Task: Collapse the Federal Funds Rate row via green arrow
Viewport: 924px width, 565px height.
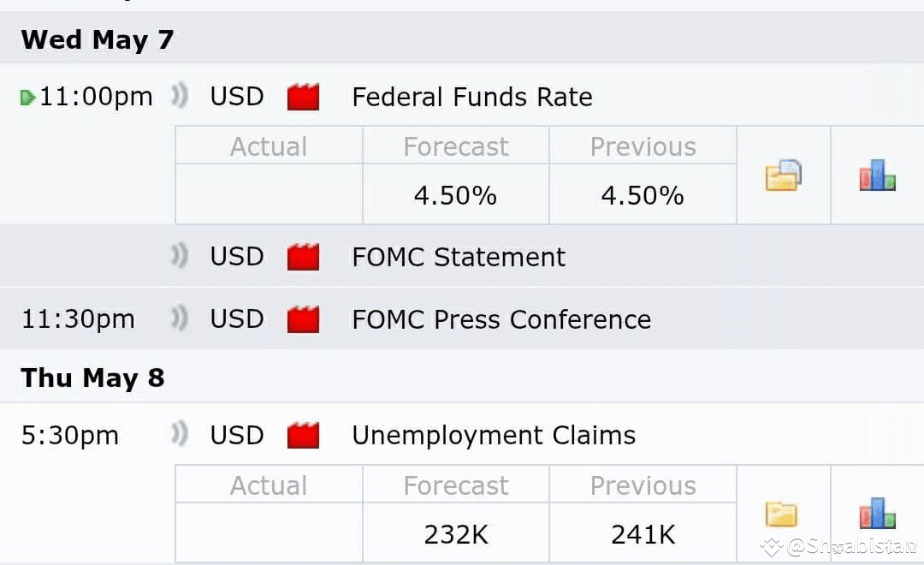Action: click(x=27, y=98)
